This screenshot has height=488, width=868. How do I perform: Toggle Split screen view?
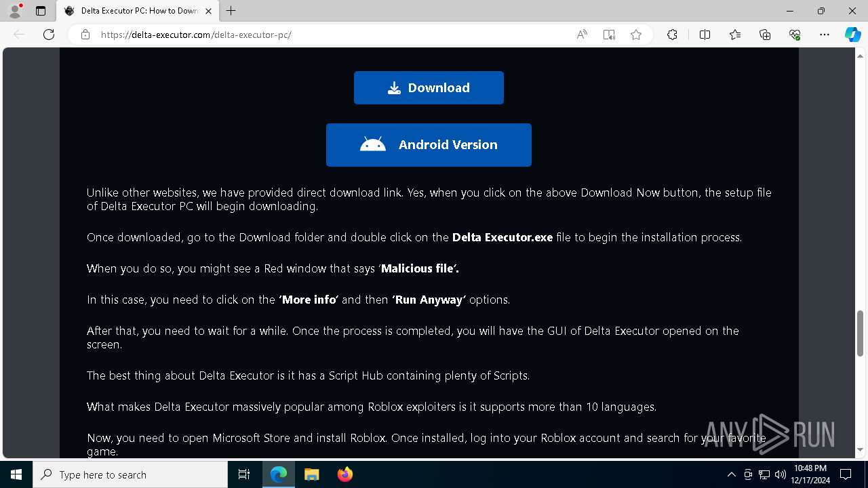(705, 35)
